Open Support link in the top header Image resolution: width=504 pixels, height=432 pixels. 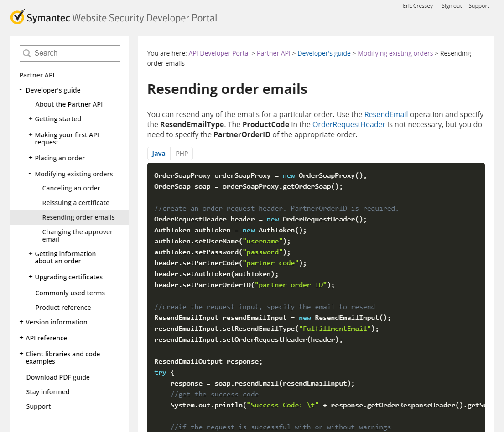[x=479, y=6]
